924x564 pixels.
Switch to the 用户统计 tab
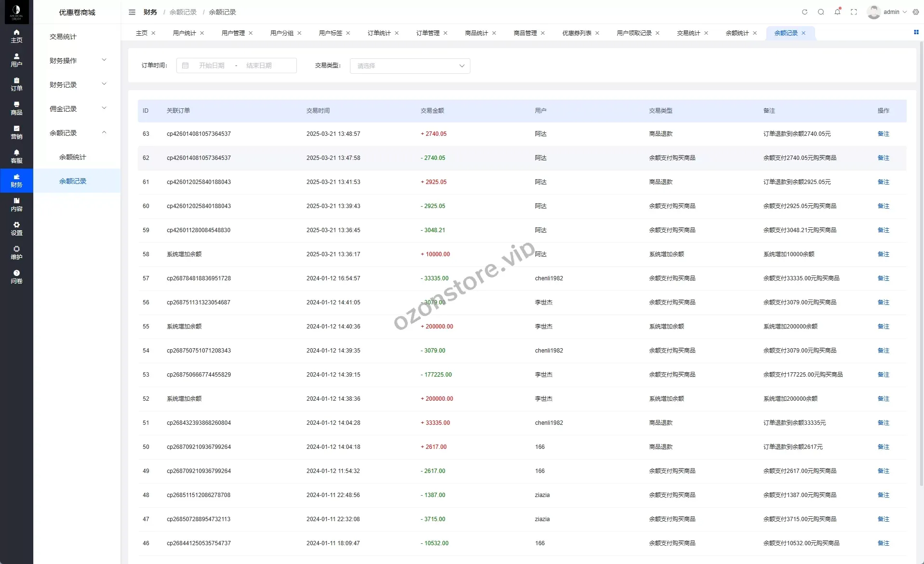click(x=184, y=33)
